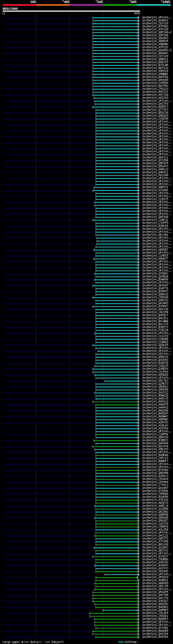Click the green alignment bar of UniRef100_B4P0L9

pyautogui.click(x=116, y=402)
